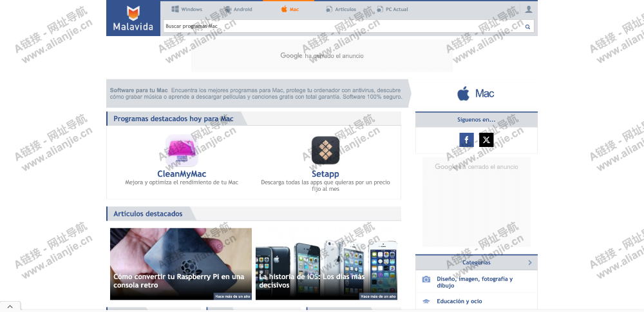
Task: Click the user account icon
Action: pyautogui.click(x=529, y=9)
